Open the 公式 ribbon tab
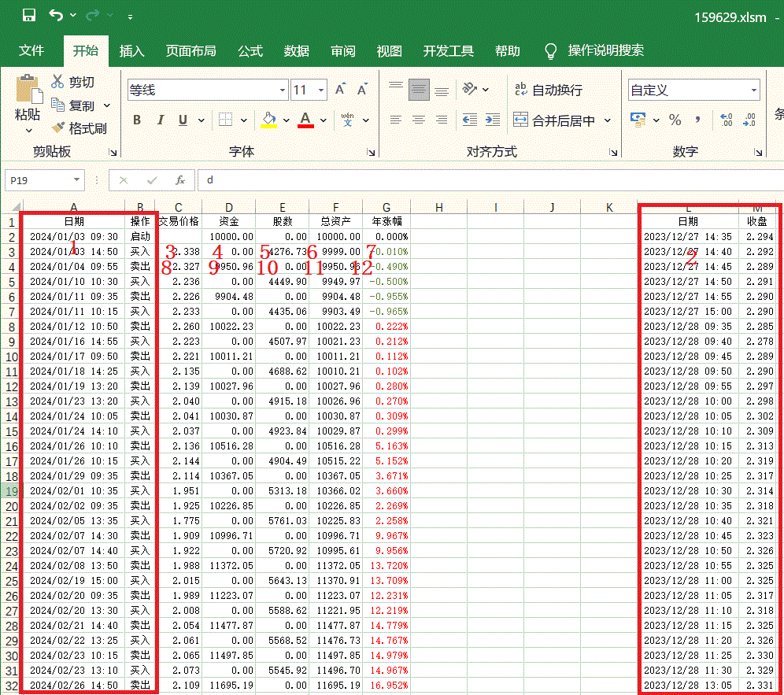Screen dimensions: 784x695 click(250, 51)
